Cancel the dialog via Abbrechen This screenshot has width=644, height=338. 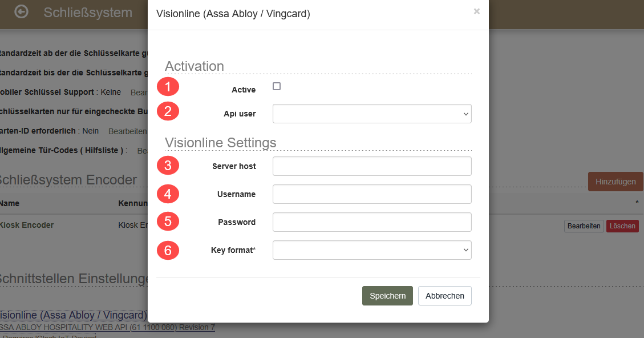point(445,296)
